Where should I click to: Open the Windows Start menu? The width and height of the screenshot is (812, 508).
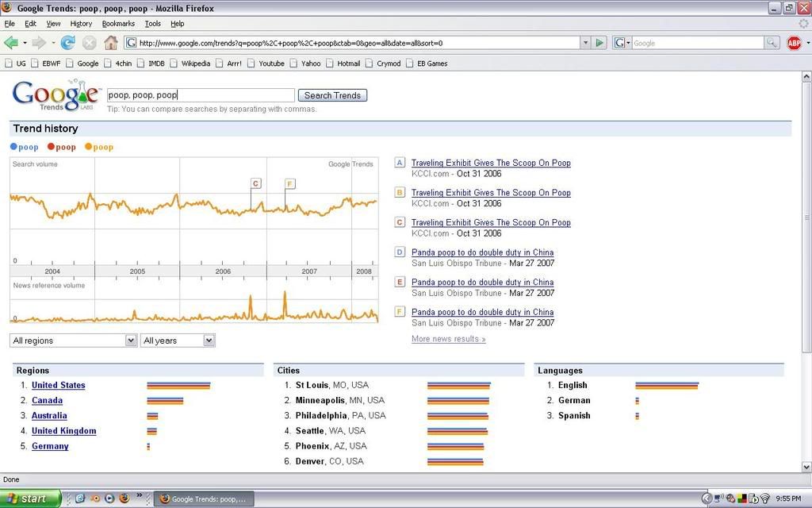click(x=30, y=498)
